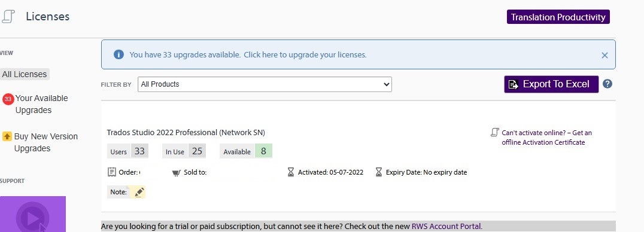Open Buy New Version Upgrades
The image size is (644, 232).
(45, 142)
